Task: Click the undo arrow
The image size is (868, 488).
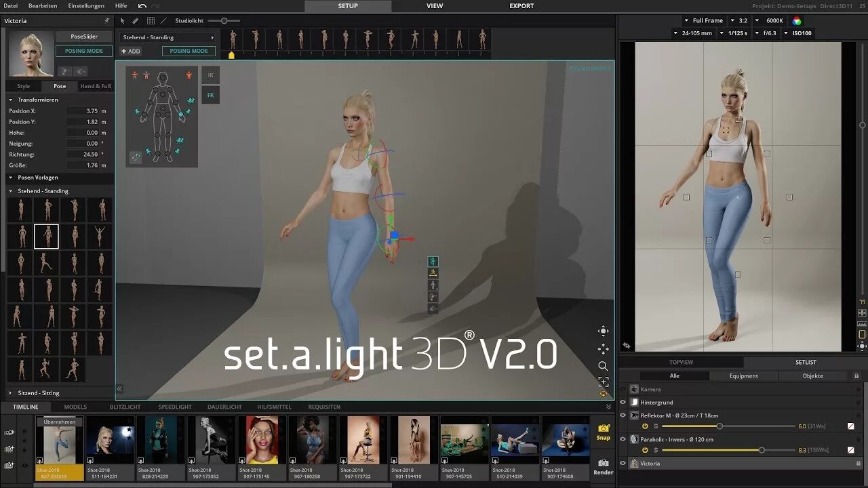Action: [x=142, y=6]
